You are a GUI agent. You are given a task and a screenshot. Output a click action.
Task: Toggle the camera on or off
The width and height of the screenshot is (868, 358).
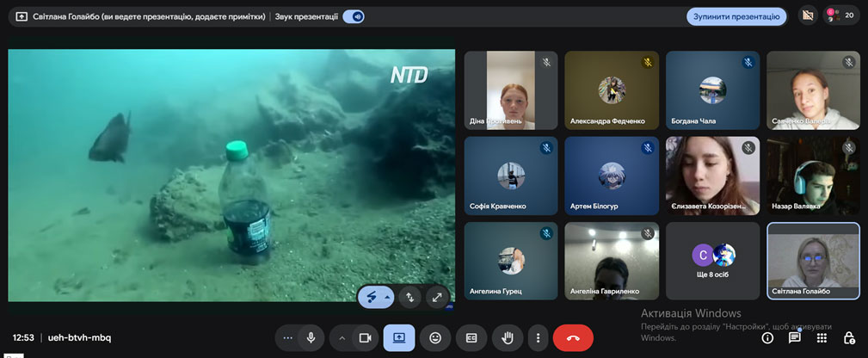pyautogui.click(x=365, y=338)
